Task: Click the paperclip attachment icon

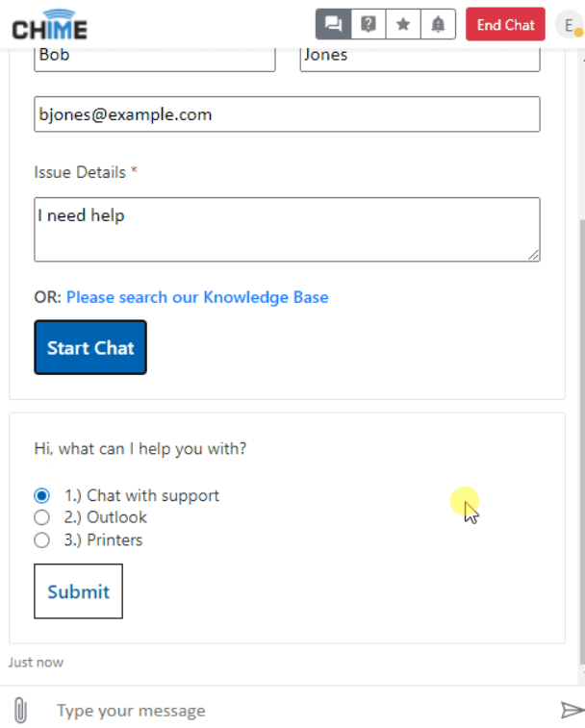Action: click(20, 710)
